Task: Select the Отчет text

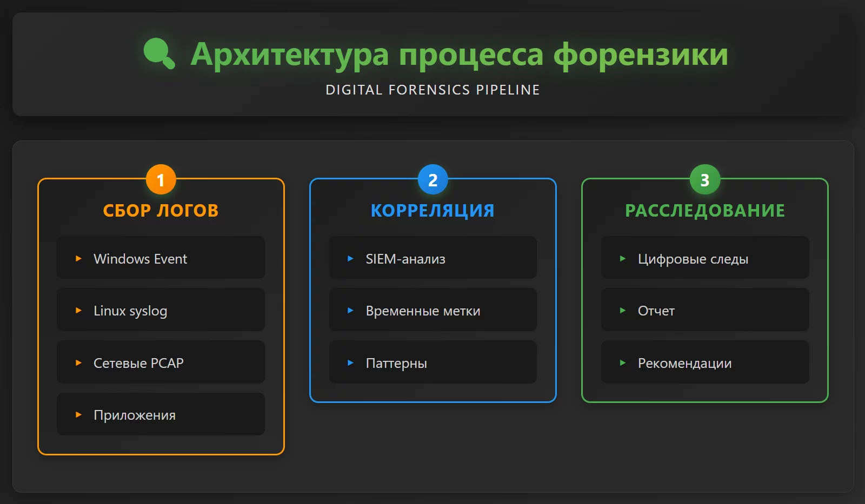Action: [656, 311]
